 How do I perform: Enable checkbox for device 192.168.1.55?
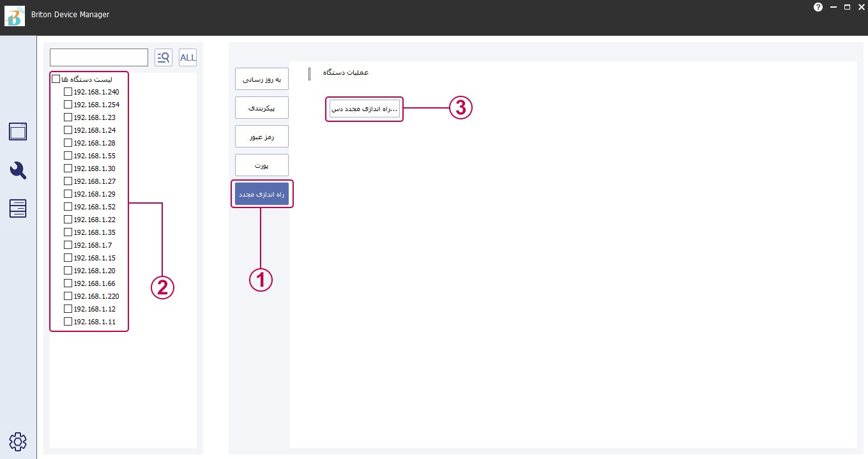click(x=68, y=156)
